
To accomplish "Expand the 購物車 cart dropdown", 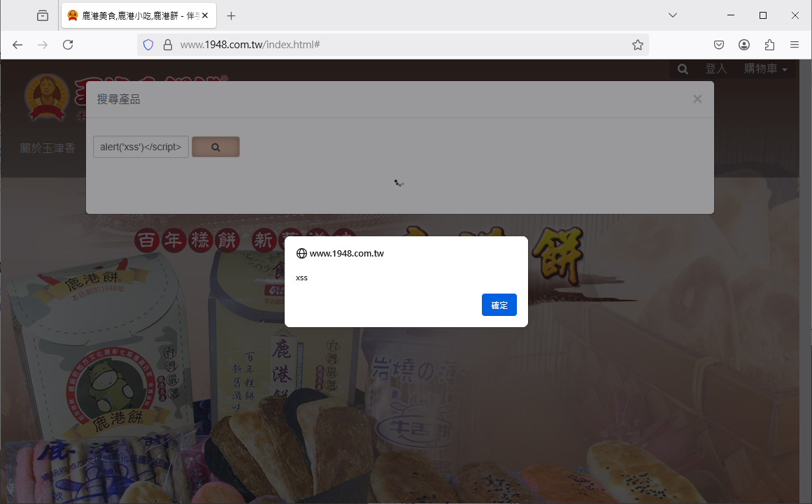I will click(765, 69).
